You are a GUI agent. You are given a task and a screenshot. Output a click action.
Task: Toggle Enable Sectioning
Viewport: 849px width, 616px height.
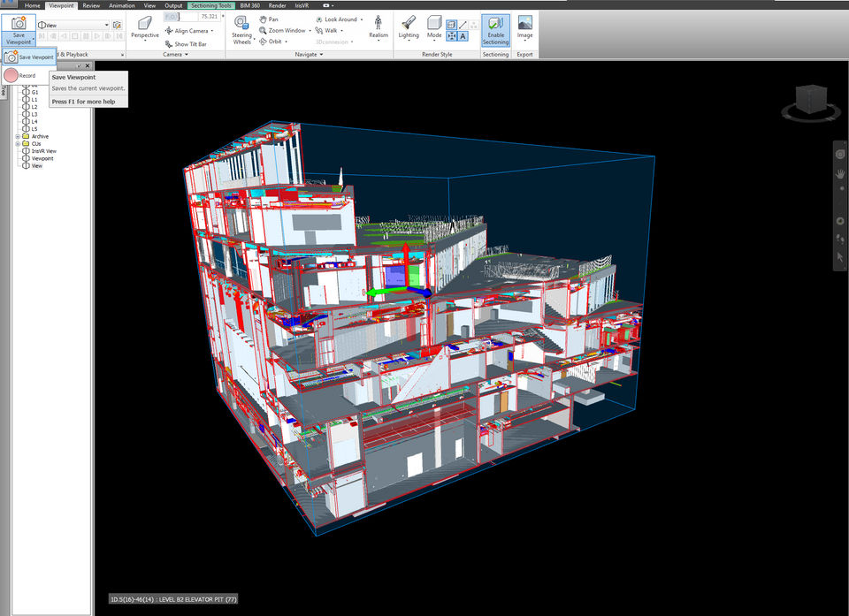tap(495, 30)
